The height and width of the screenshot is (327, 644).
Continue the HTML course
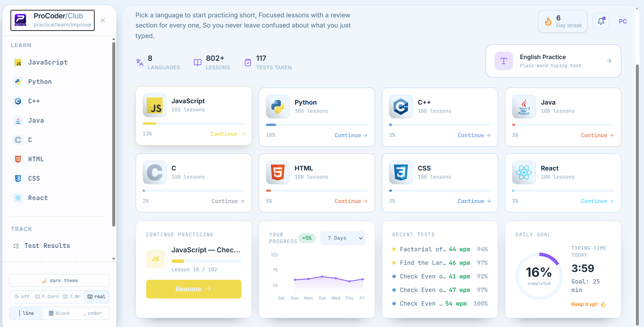(x=351, y=201)
